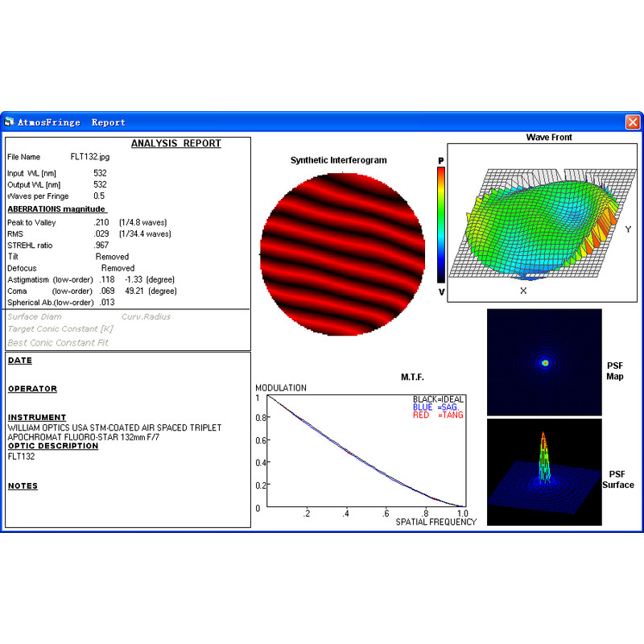Screen dimensions: 644x644
Task: Click the wavefront color scale gradient bar
Action: 440,223
